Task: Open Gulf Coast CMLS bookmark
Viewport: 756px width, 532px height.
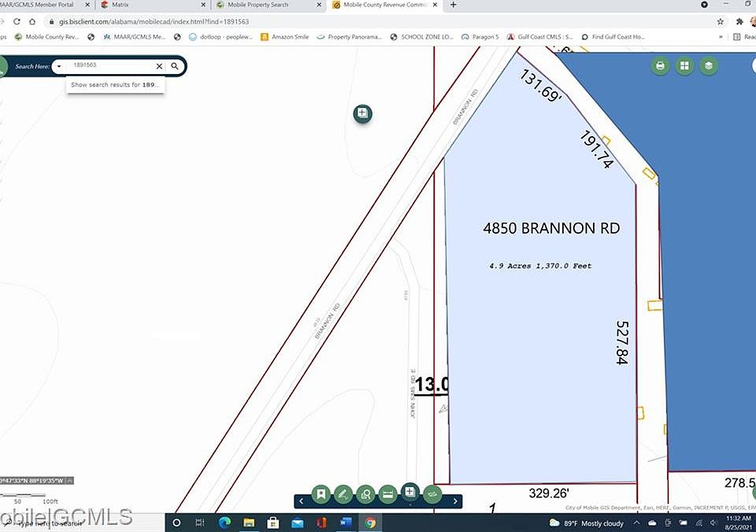Action: pos(540,37)
